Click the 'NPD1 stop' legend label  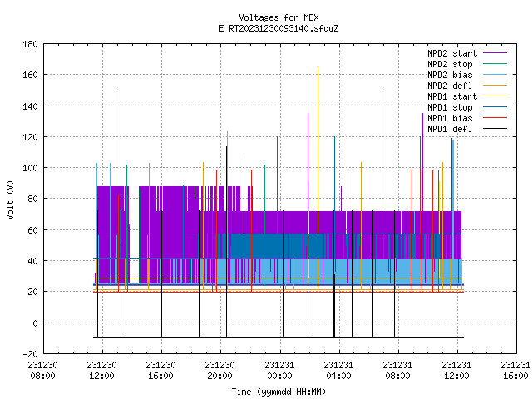(x=450, y=107)
